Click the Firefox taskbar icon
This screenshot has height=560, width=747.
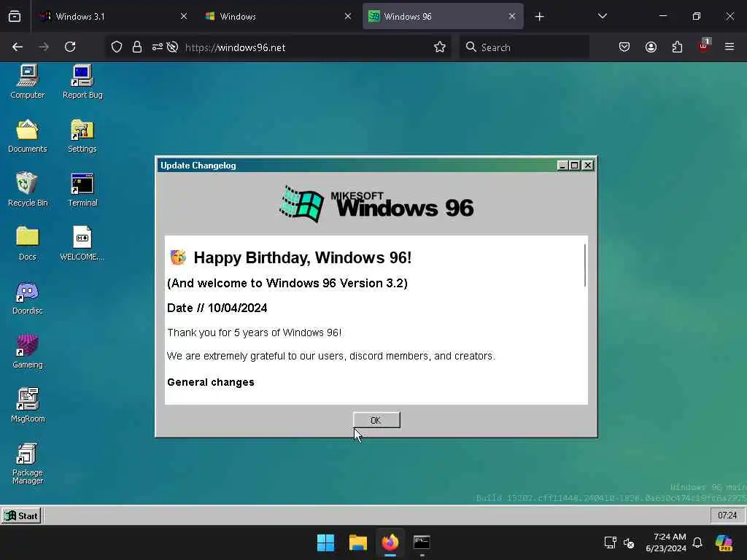[390, 542]
